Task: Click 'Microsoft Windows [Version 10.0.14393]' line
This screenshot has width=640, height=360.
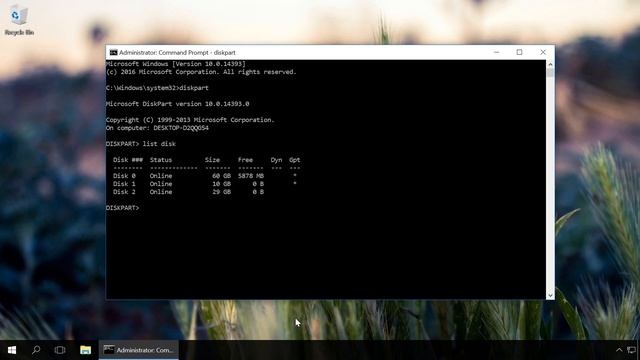Action: coord(176,64)
